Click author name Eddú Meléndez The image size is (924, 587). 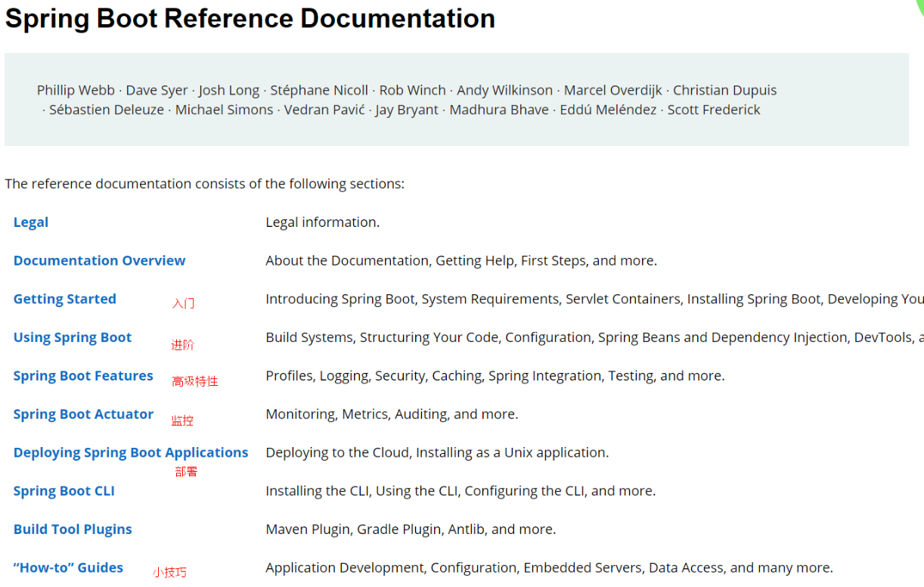[608, 110]
